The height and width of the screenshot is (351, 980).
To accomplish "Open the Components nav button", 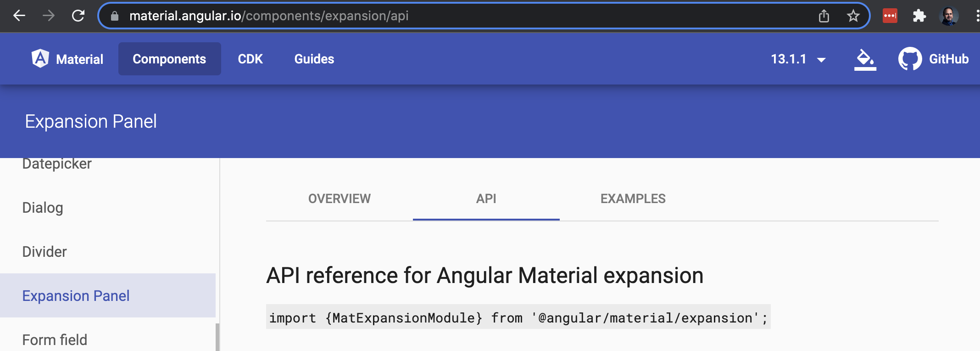I will [x=170, y=59].
